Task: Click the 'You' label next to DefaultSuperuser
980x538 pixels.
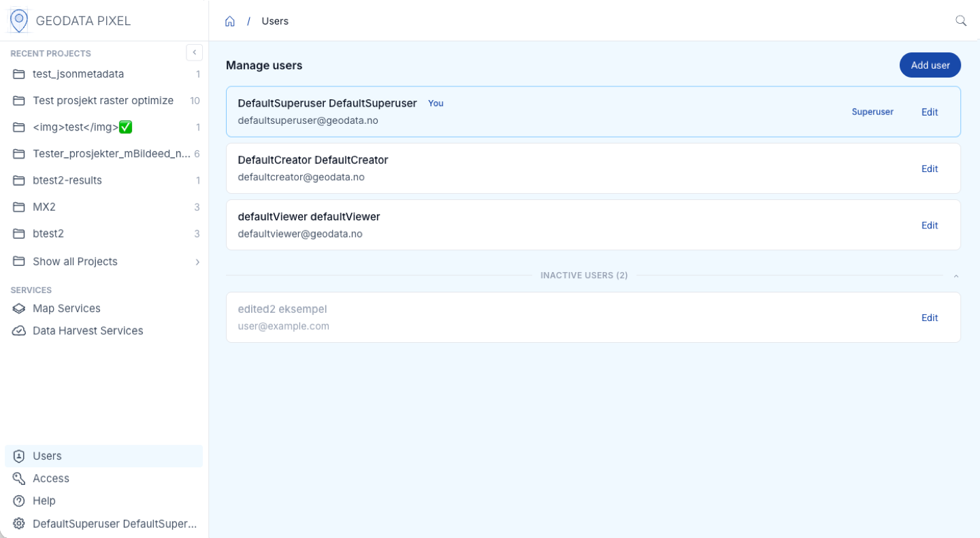Action: coord(436,103)
